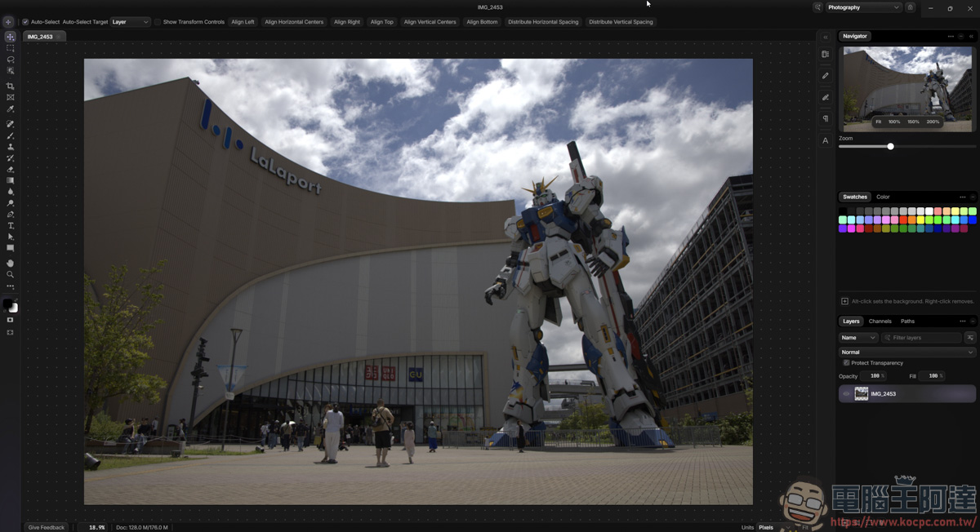Click Distribute Vertical Spacing button

point(621,22)
